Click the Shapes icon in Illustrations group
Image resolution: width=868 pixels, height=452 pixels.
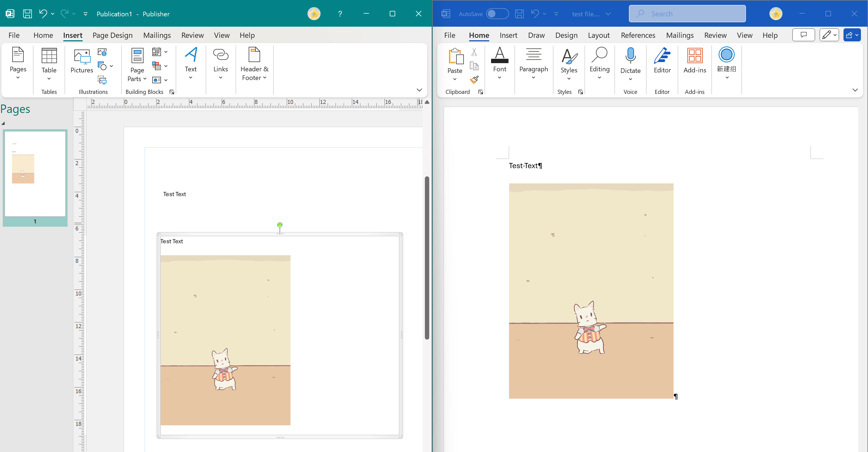102,66
